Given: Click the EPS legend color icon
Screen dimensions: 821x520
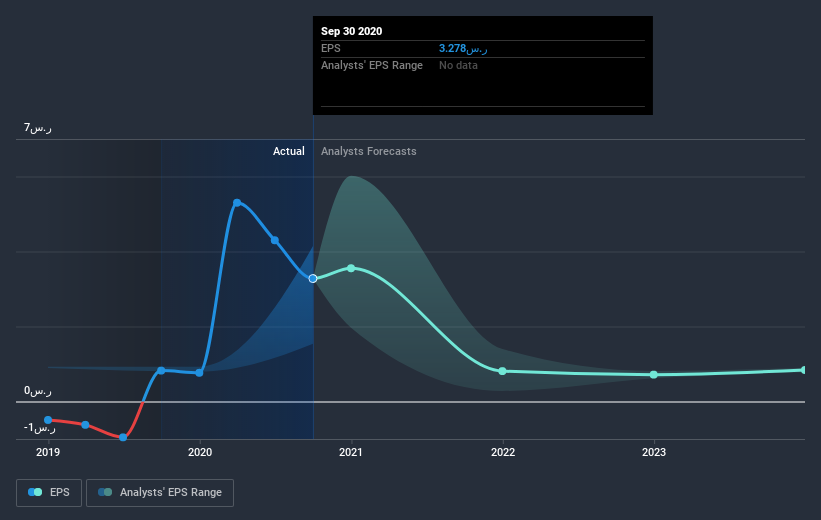Looking at the screenshot, I should (x=35, y=492).
